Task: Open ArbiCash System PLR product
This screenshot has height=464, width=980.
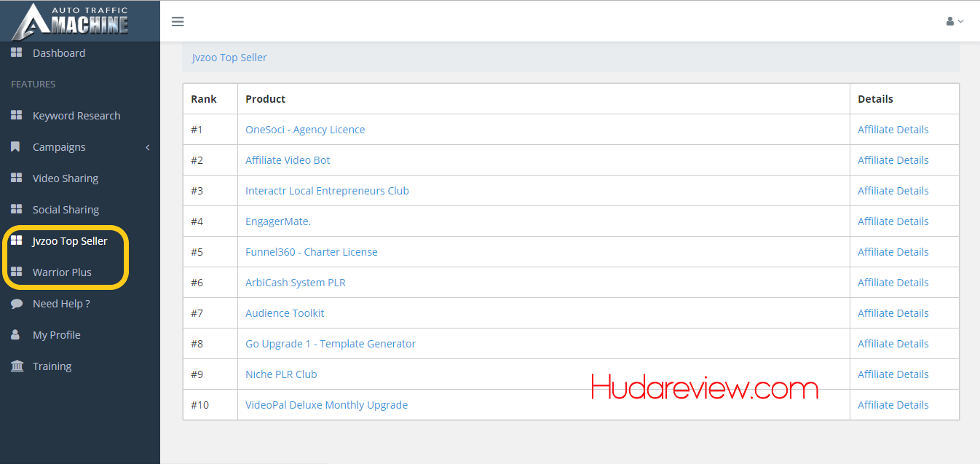Action: coord(296,283)
